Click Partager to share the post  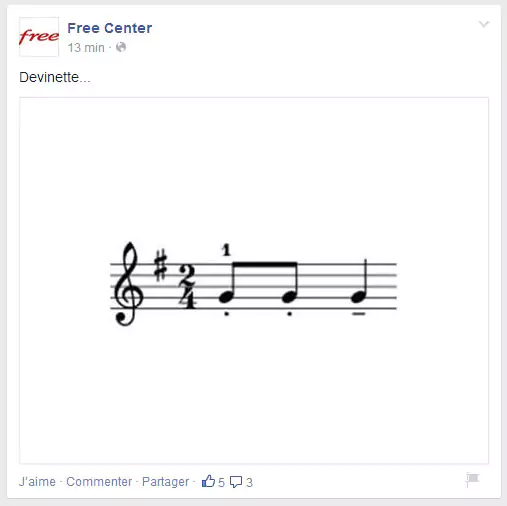click(165, 482)
